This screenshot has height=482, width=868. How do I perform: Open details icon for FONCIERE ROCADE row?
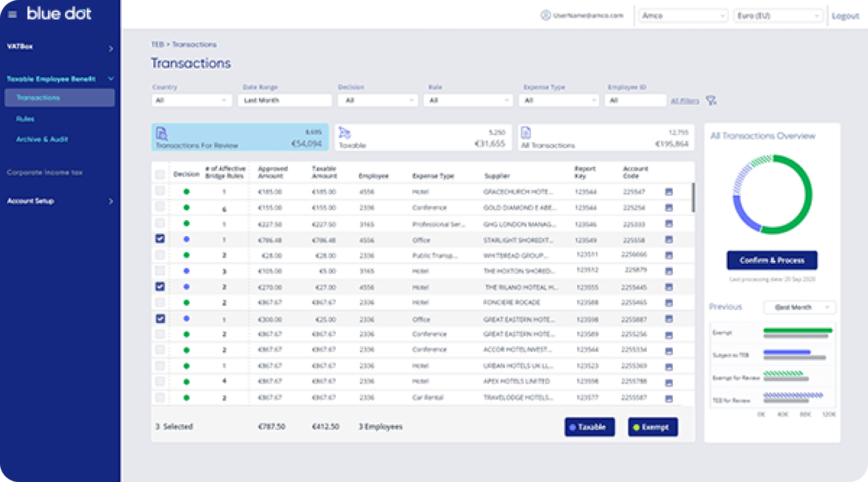click(669, 302)
